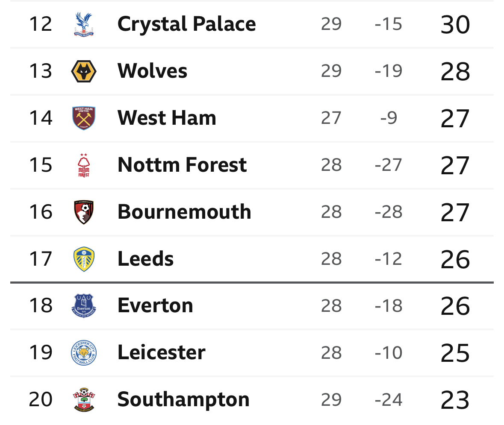Click the Everton club crest
The image size is (504, 425).
click(83, 305)
